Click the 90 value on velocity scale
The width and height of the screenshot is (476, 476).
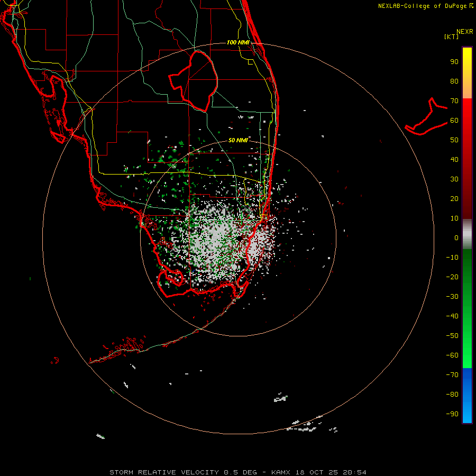point(454,62)
